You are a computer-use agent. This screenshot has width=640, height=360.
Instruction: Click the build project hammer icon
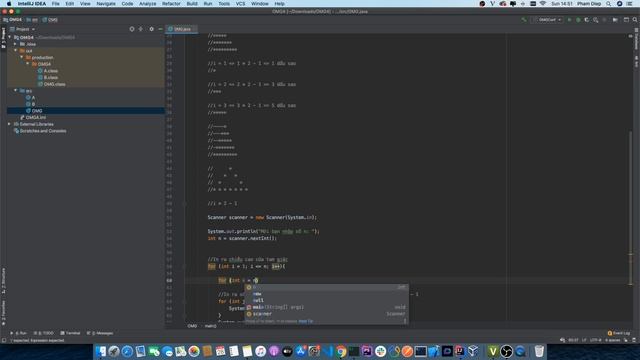pos(524,20)
